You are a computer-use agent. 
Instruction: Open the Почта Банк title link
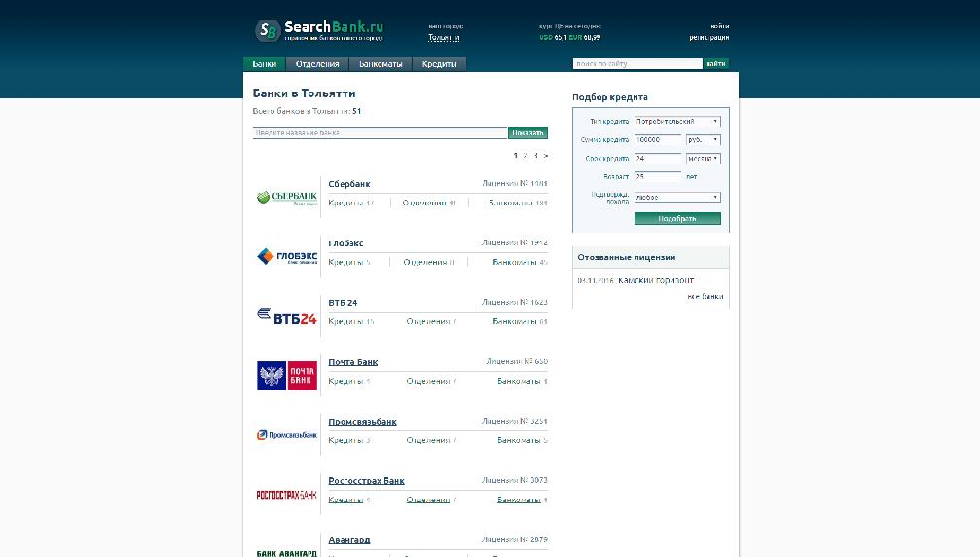pos(353,362)
